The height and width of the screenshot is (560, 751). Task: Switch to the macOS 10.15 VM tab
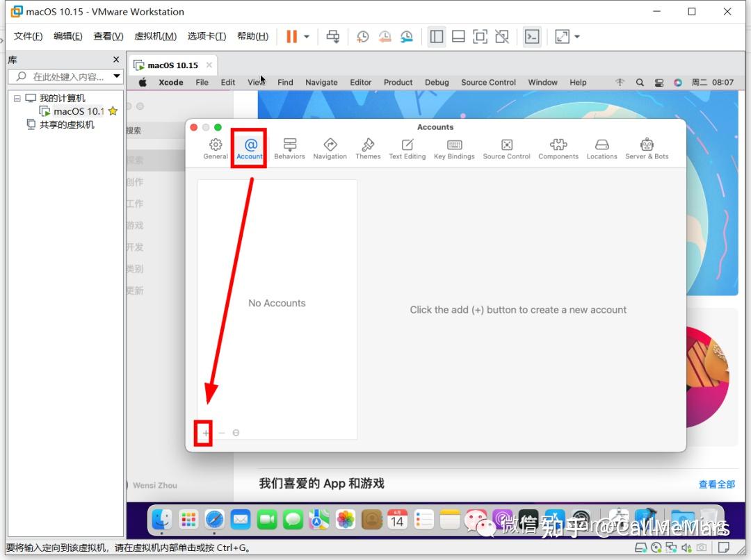click(172, 65)
